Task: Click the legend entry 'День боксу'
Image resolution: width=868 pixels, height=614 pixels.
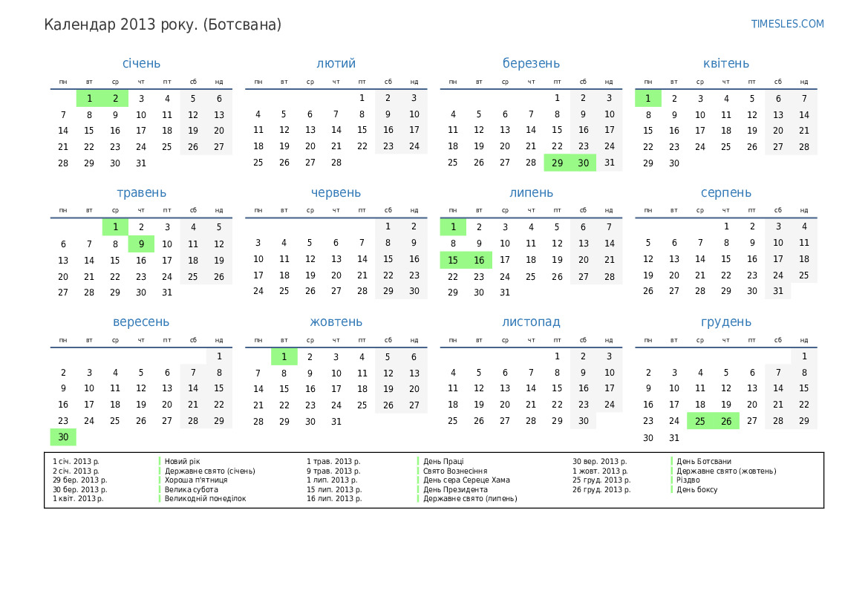Action: point(697,489)
